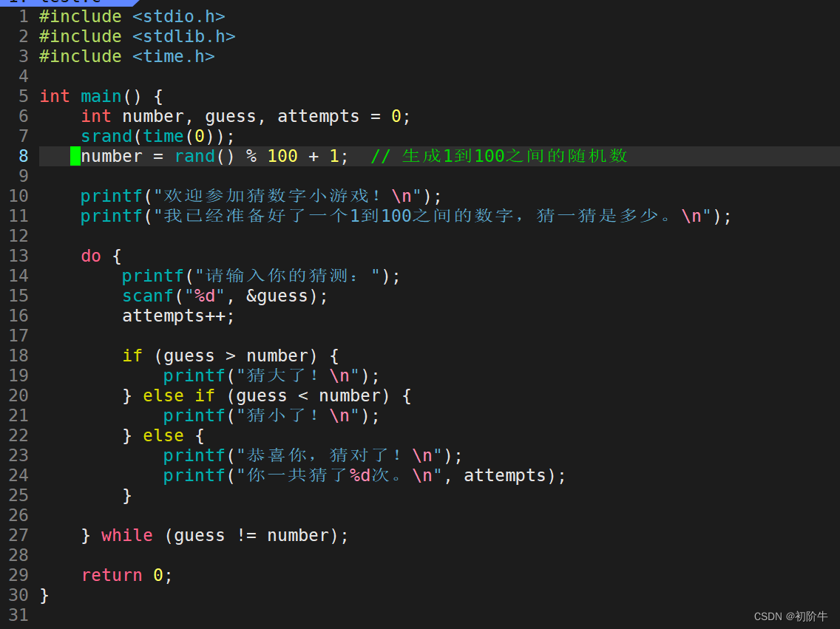This screenshot has height=629, width=840.
Task: Click "} else if (guess < number) {"
Action: click(x=267, y=395)
